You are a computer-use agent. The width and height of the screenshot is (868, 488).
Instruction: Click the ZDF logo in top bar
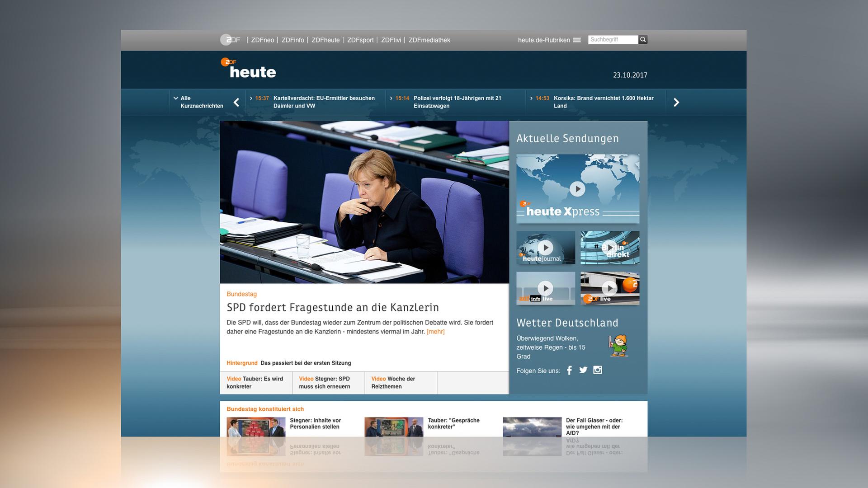click(x=230, y=40)
